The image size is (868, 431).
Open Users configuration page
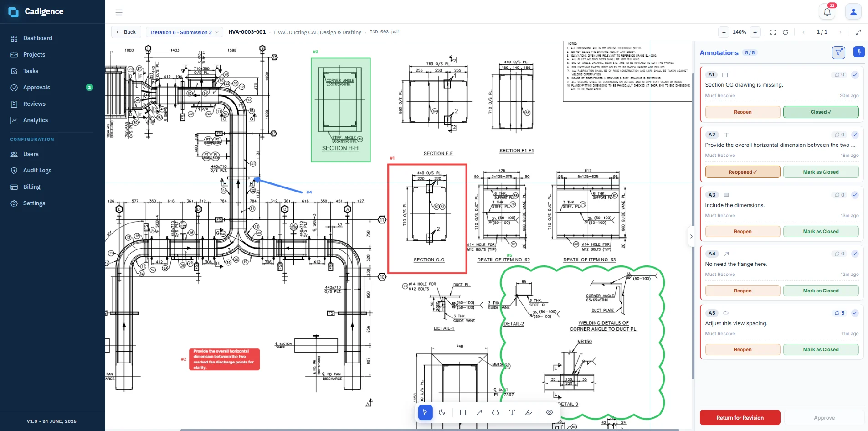tap(52, 154)
